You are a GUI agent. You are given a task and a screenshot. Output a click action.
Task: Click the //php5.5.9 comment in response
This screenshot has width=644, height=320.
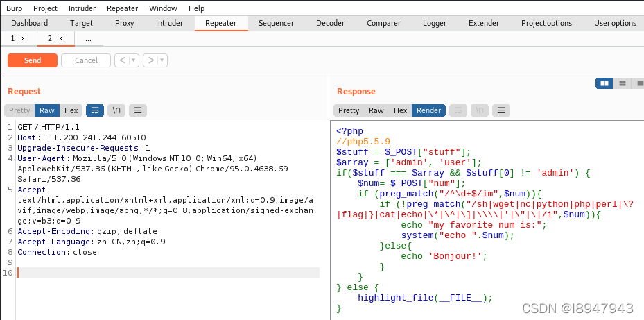click(363, 142)
